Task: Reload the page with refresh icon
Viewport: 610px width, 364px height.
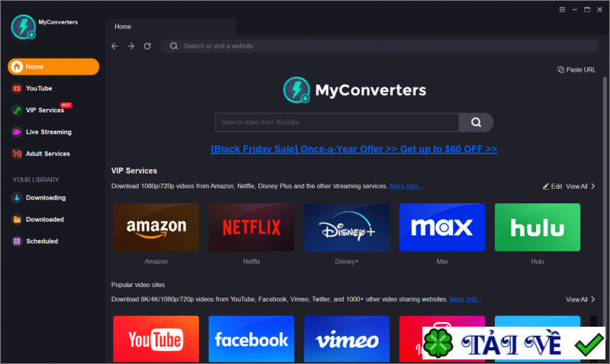Action: coord(147,46)
